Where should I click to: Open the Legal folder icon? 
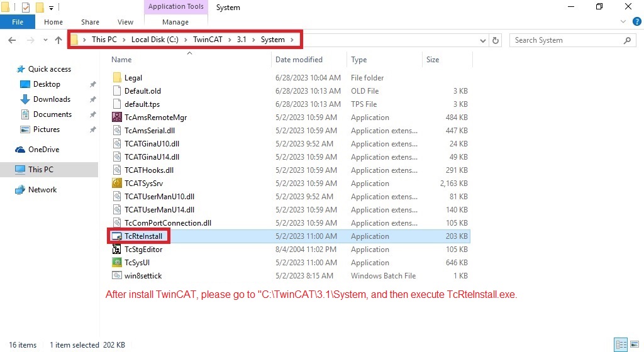(117, 77)
